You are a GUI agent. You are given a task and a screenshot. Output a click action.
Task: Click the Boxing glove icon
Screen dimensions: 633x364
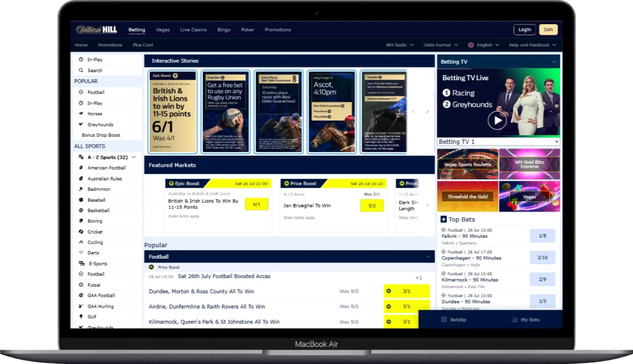[x=81, y=221]
